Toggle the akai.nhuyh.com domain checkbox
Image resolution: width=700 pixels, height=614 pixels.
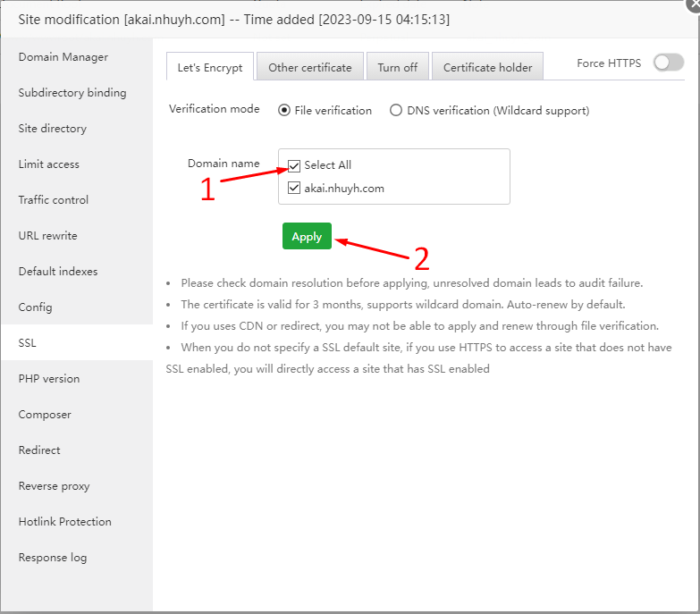(x=294, y=188)
